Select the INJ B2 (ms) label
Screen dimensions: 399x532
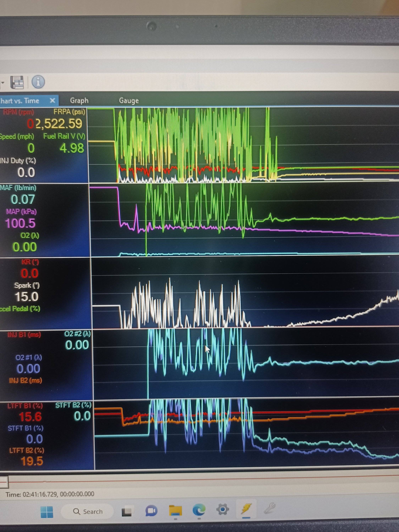(x=26, y=381)
